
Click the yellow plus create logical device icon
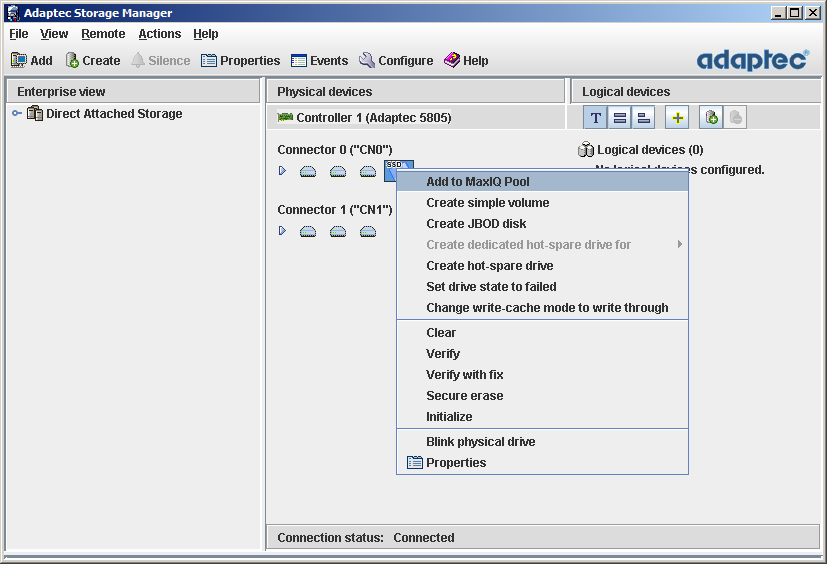[677, 118]
